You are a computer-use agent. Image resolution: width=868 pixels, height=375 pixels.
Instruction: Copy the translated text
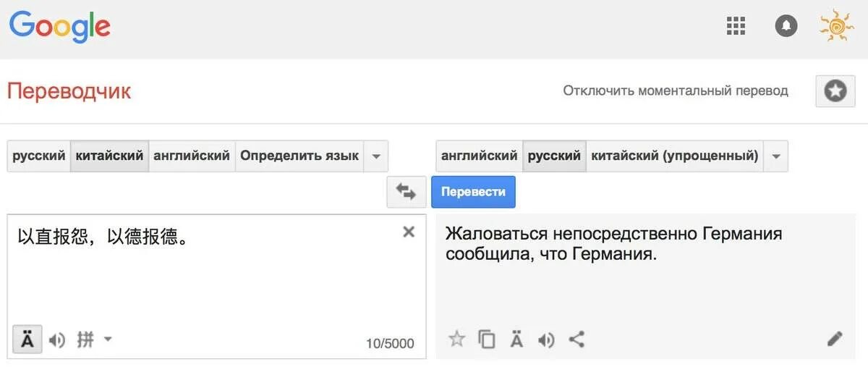click(487, 339)
